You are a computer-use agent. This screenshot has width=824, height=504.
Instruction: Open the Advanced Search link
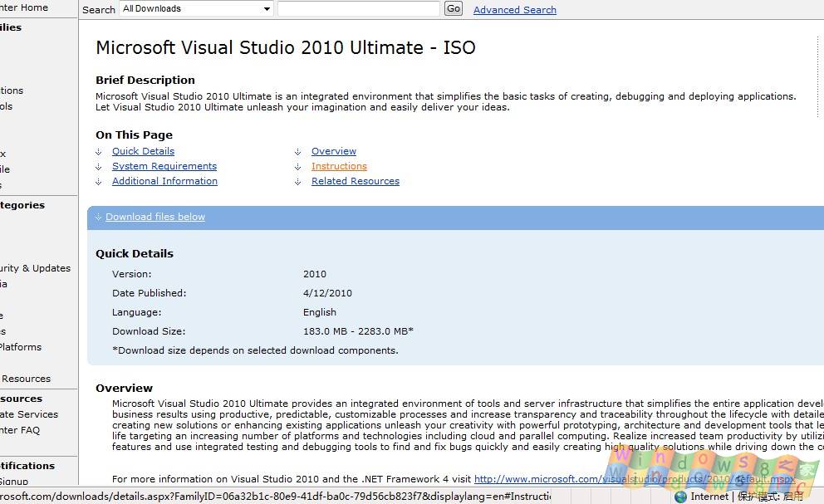[x=514, y=10]
